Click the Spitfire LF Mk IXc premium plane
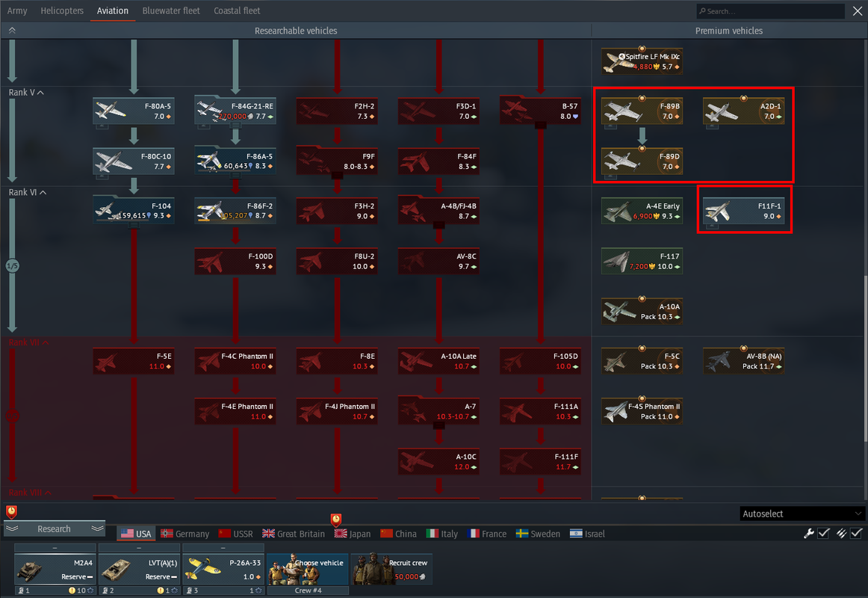The image size is (868, 598). [x=642, y=61]
